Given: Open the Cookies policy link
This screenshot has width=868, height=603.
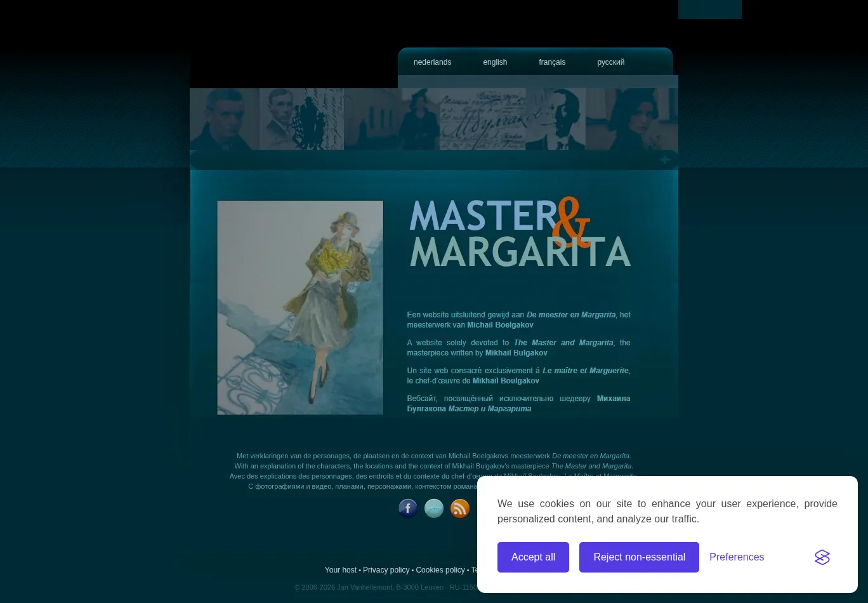Looking at the screenshot, I should tap(440, 570).
